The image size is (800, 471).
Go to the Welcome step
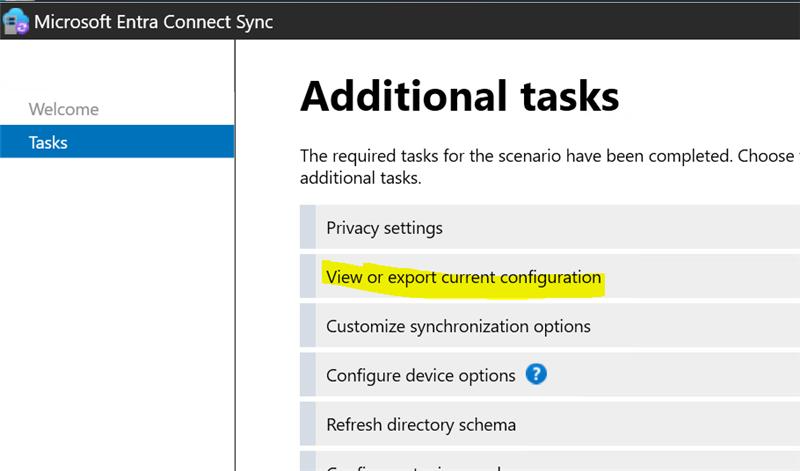tap(64, 109)
